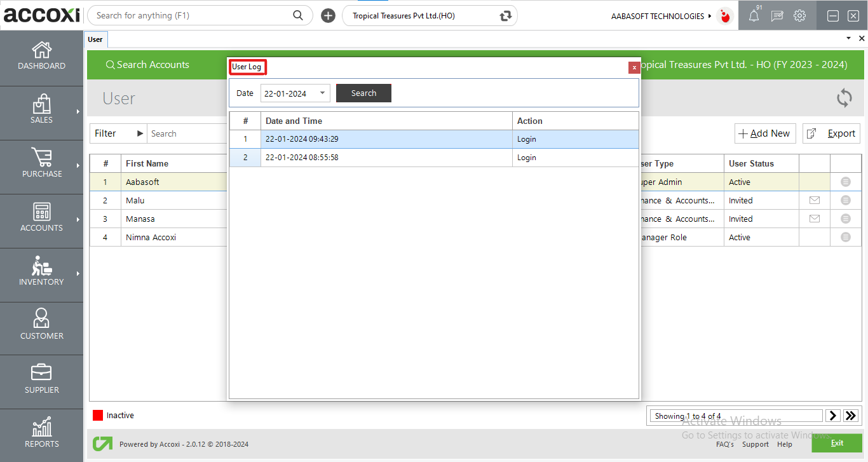Open the notifications bell icon

(754, 16)
